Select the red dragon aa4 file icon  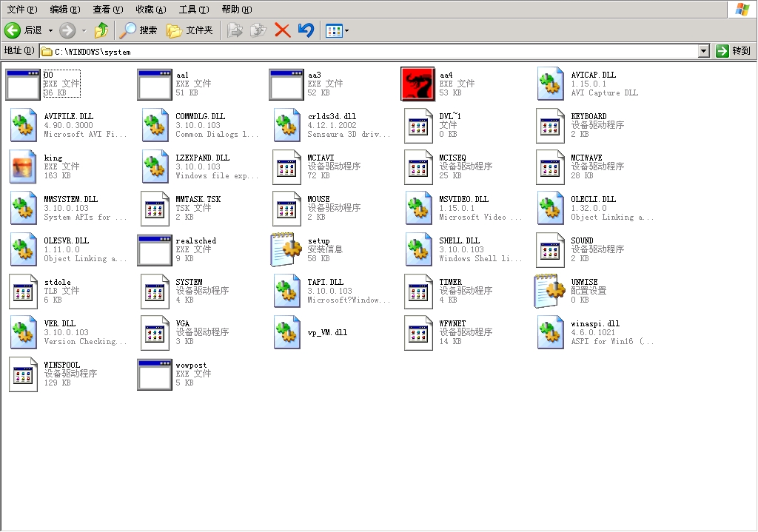(x=417, y=84)
